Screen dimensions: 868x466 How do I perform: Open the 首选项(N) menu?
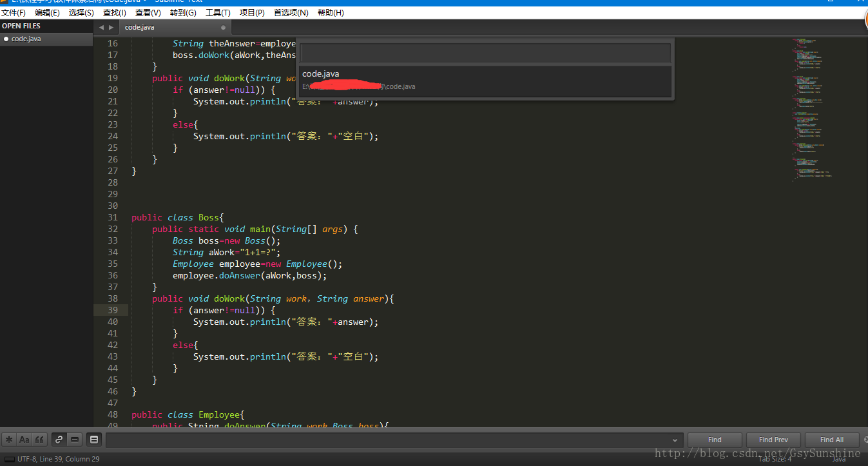pyautogui.click(x=291, y=13)
